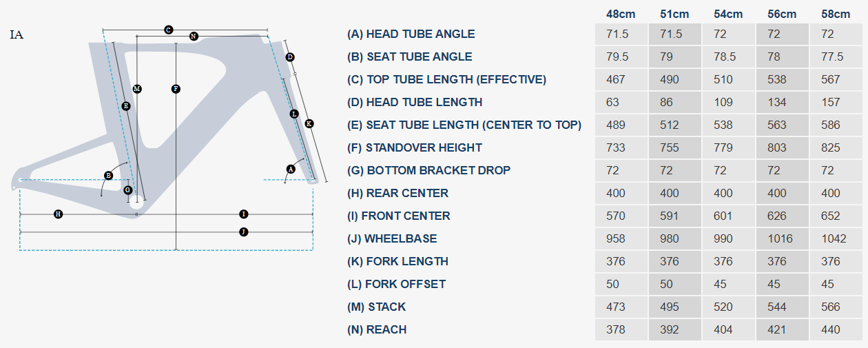This screenshot has width=868, height=348.
Task: Click the 58cm size column header
Action: [x=836, y=14]
